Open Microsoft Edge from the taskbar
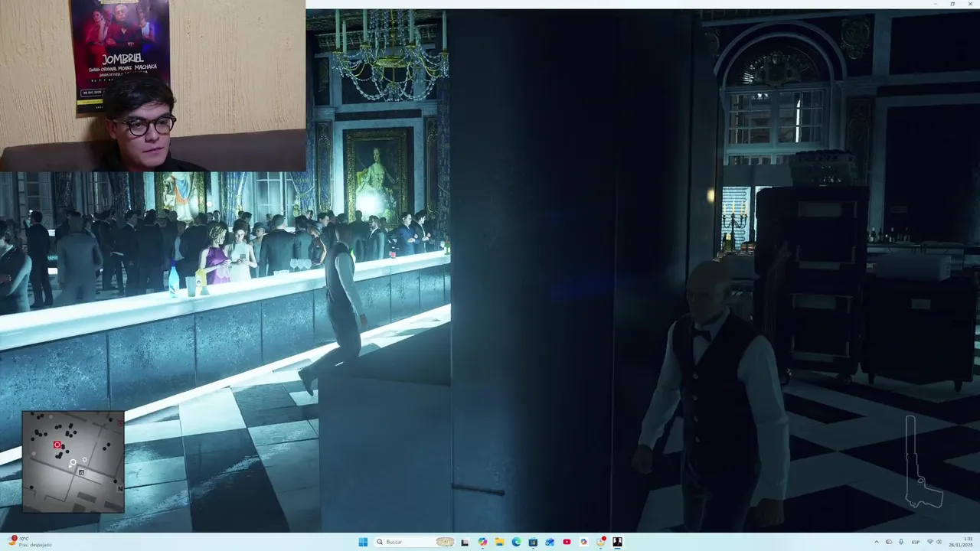The height and width of the screenshot is (551, 980). (516, 542)
